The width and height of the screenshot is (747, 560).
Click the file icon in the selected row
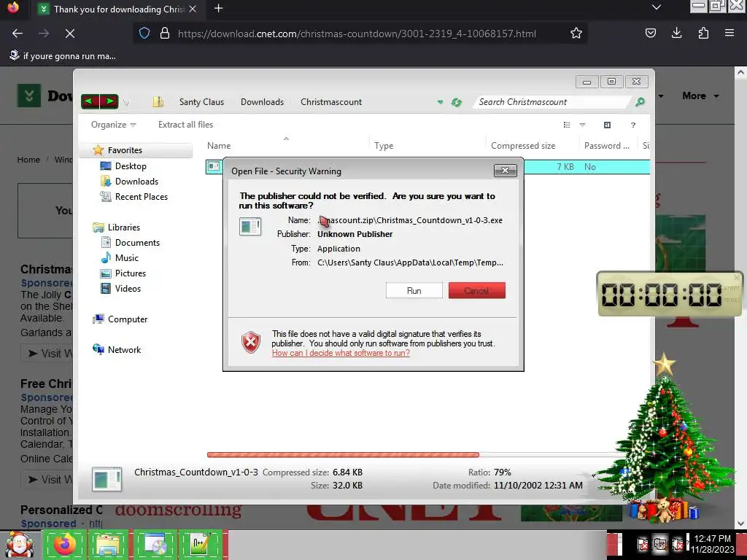pos(214,166)
